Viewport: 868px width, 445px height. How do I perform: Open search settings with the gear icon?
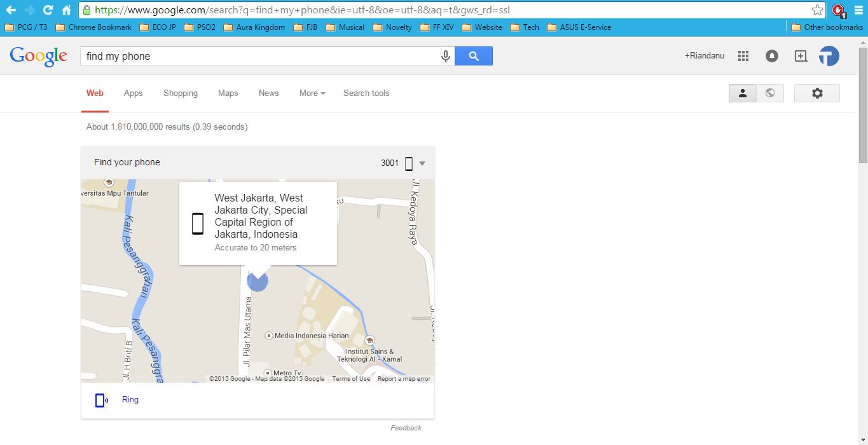click(x=816, y=93)
